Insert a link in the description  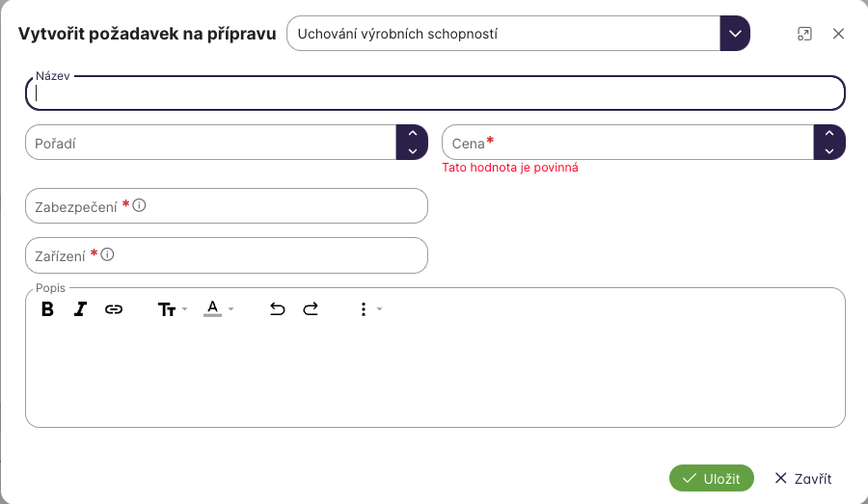point(114,309)
